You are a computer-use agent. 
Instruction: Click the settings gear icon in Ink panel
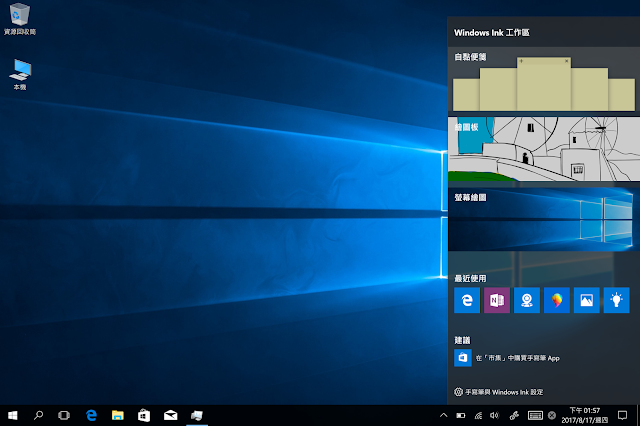pyautogui.click(x=458, y=392)
